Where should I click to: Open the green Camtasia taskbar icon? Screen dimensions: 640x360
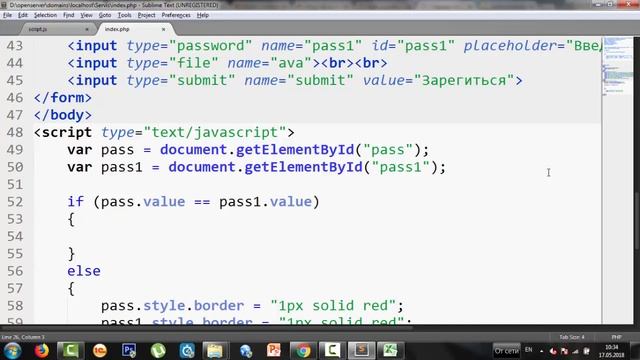[70, 351]
